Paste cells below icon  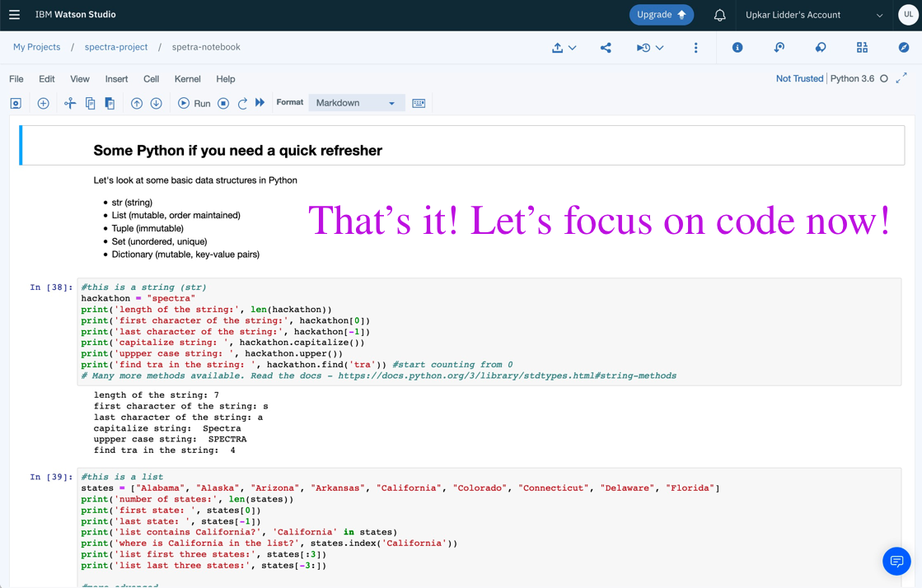[x=110, y=104]
